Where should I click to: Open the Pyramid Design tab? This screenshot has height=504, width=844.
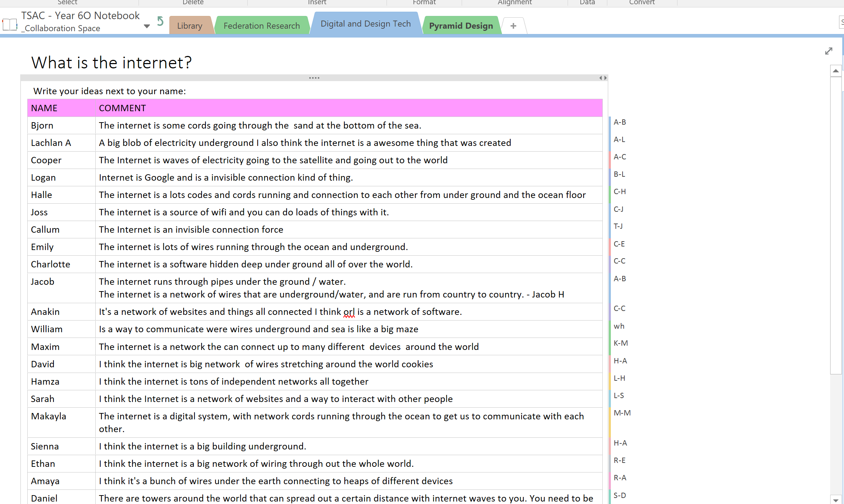461,26
